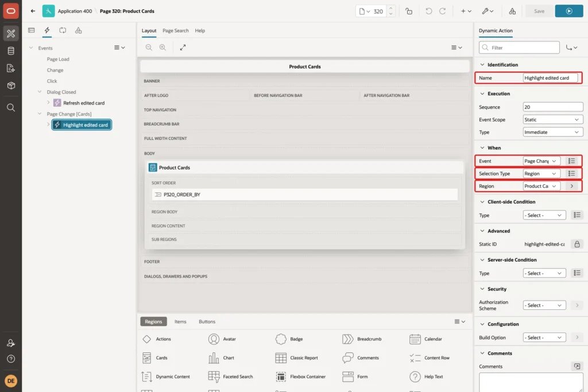Select the Dynamic Actions lightning tab
The image size is (588, 392).
(x=47, y=30)
